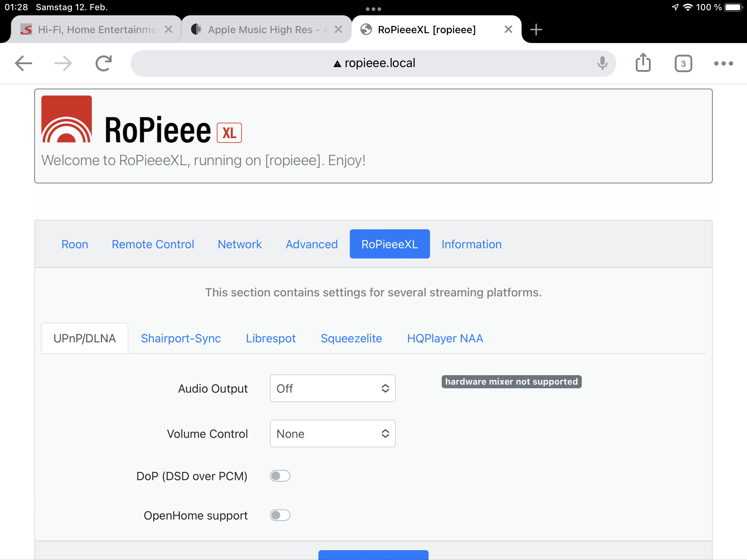
Task: Open the Roon settings tab
Action: point(75,244)
